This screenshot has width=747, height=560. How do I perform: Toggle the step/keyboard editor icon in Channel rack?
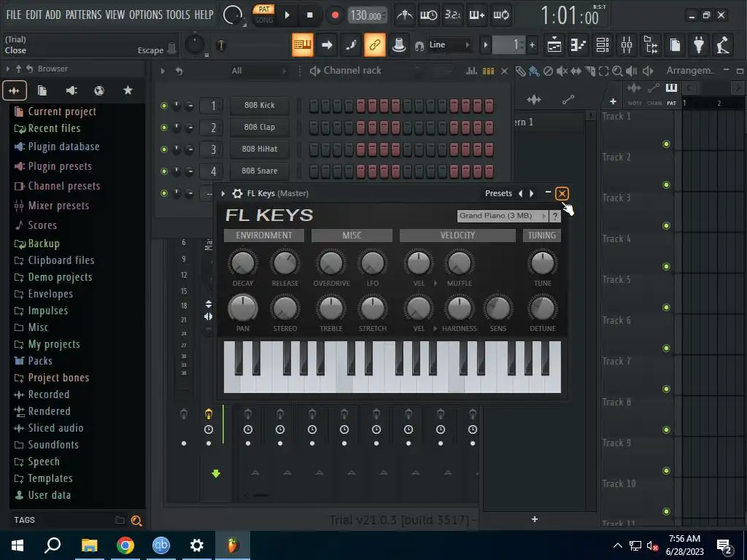(488, 71)
